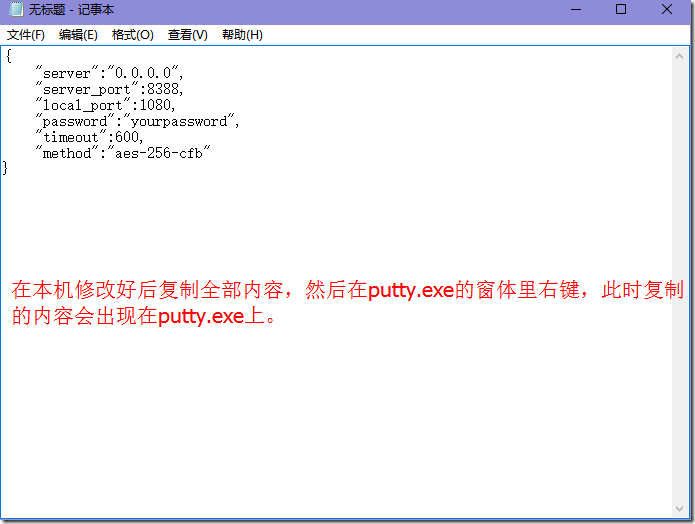This screenshot has height=524, width=695.
Task: Open the 格式(O) menu
Action: click(133, 35)
